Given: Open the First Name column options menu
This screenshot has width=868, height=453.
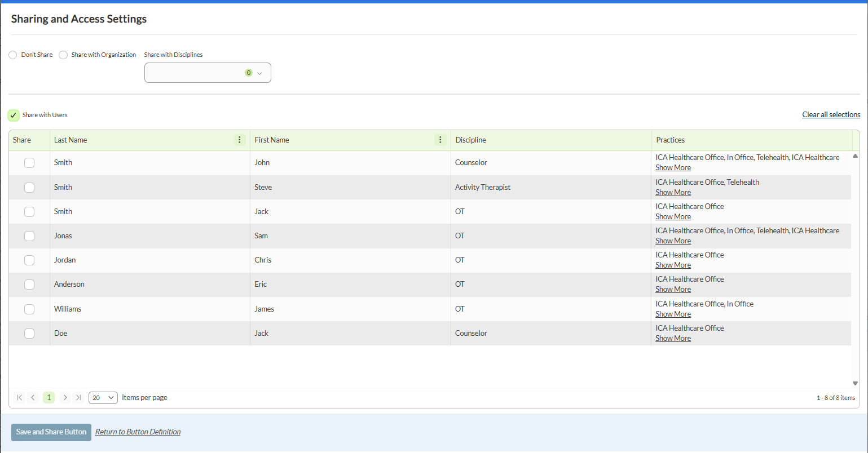Looking at the screenshot, I should point(440,140).
